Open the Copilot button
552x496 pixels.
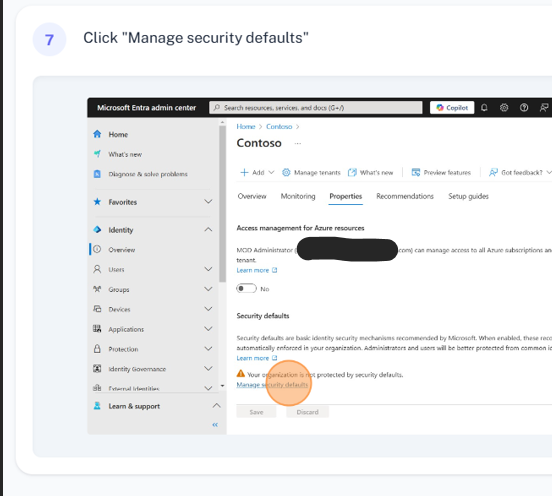coord(452,108)
